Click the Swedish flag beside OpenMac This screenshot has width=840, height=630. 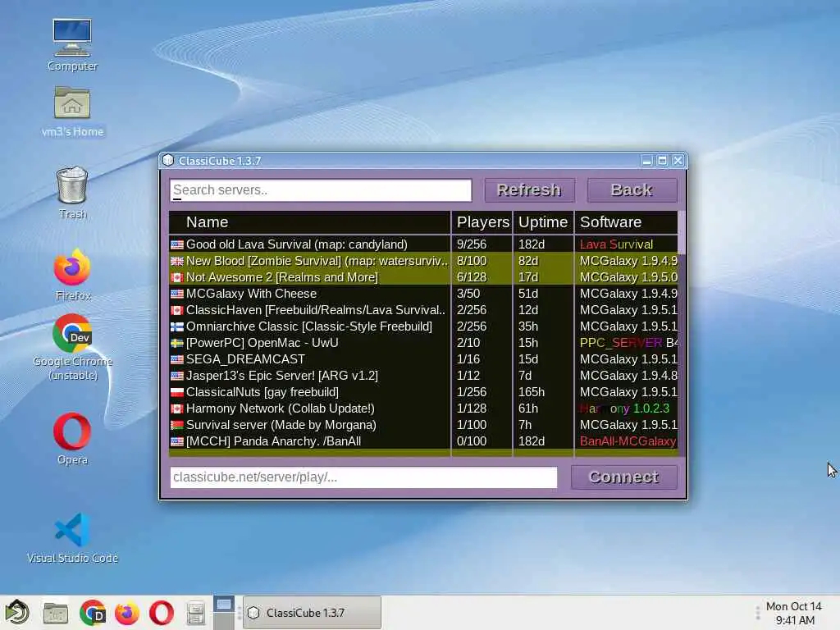(177, 343)
